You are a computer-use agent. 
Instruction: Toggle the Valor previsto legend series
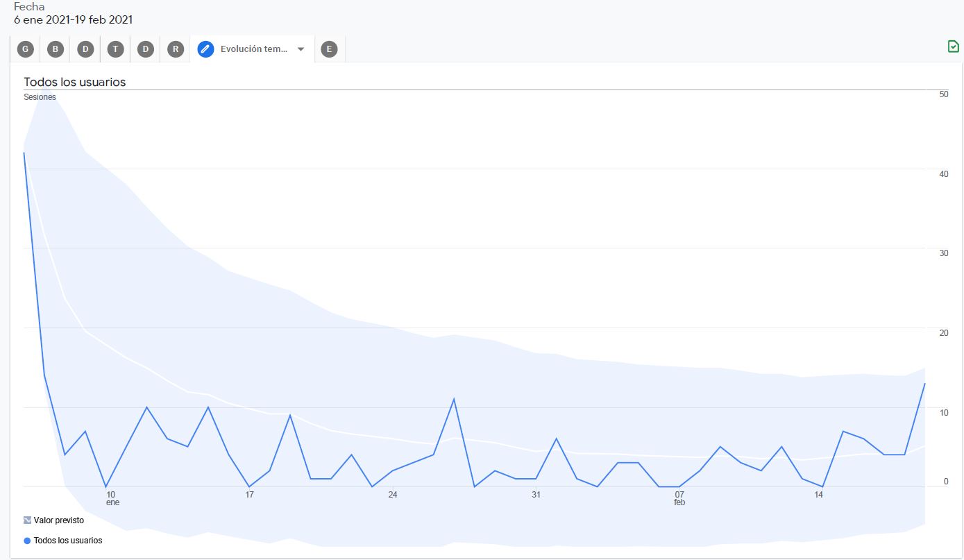tap(53, 520)
